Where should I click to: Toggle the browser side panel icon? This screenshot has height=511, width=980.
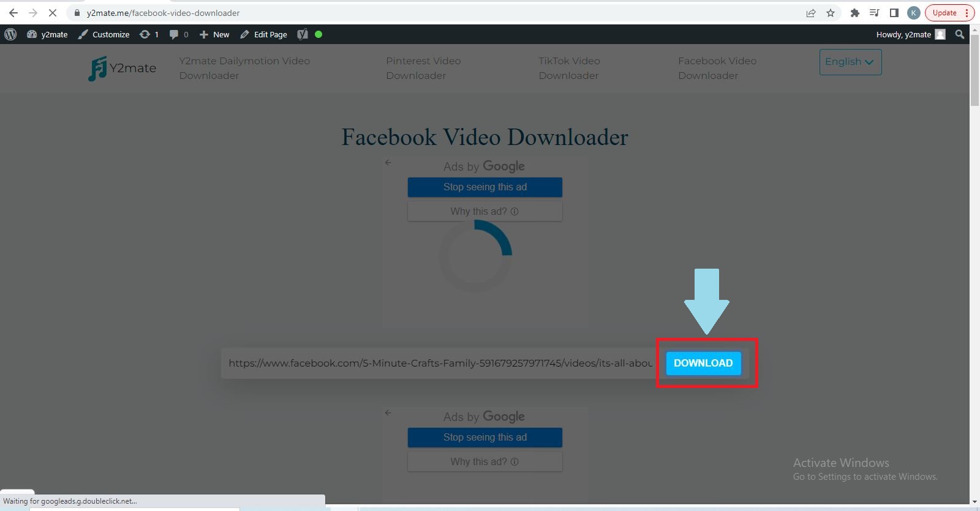tap(894, 13)
